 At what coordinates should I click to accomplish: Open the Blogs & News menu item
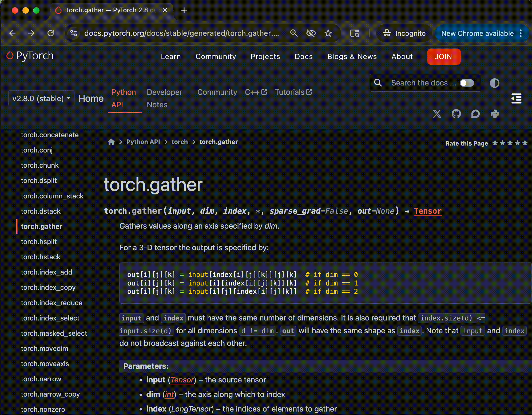tap(352, 56)
